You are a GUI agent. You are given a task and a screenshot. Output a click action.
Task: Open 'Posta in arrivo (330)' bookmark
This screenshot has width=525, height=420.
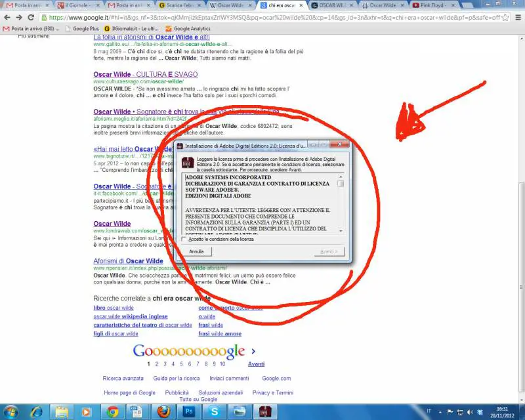[x=31, y=29]
